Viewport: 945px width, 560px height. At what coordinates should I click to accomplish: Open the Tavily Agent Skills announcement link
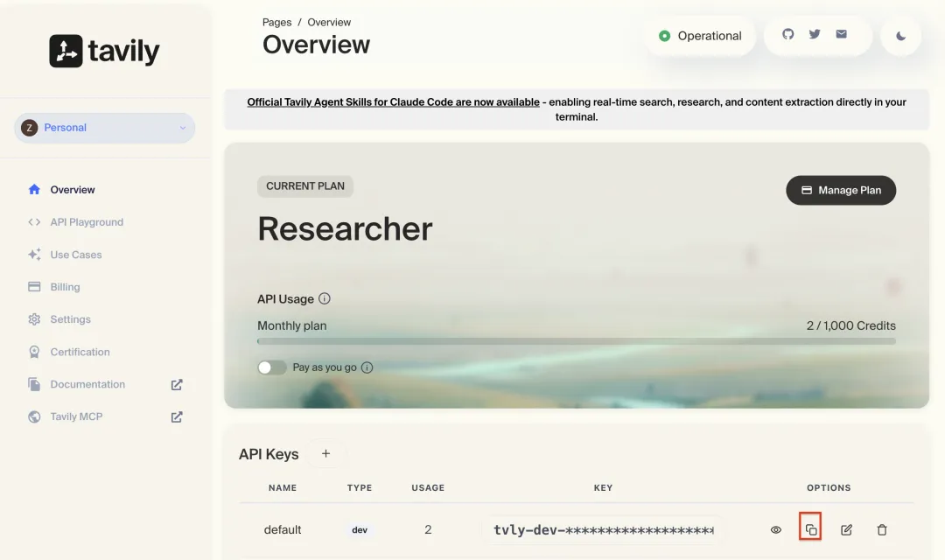pos(393,101)
